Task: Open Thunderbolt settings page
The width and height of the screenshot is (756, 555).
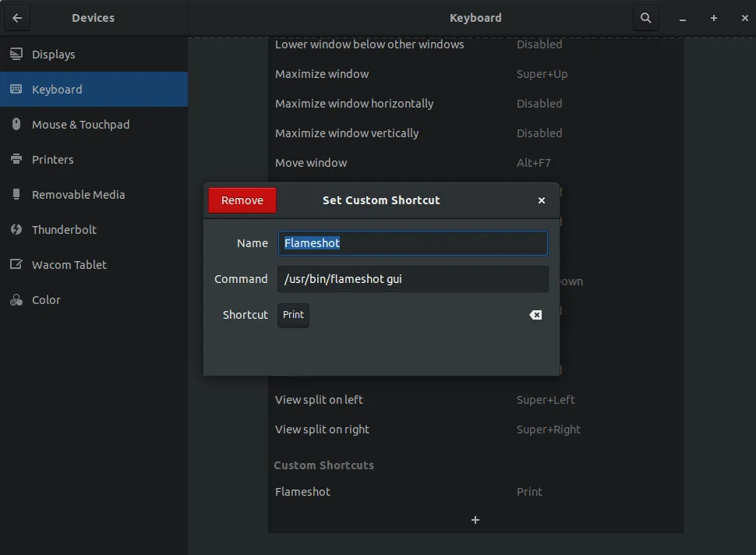Action: 64,230
